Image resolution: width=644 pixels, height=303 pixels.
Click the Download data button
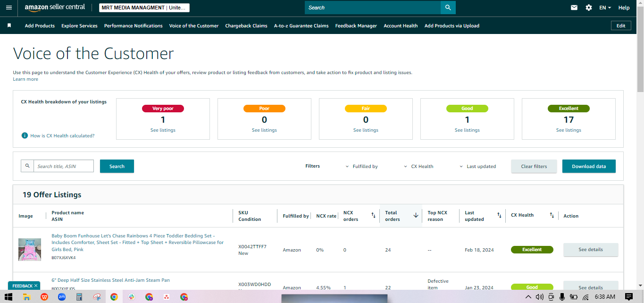pos(589,166)
